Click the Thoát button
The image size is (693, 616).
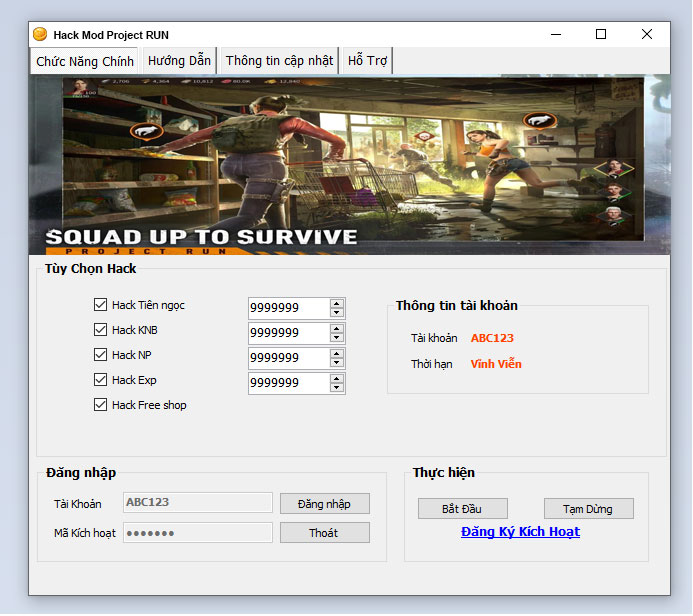(325, 533)
